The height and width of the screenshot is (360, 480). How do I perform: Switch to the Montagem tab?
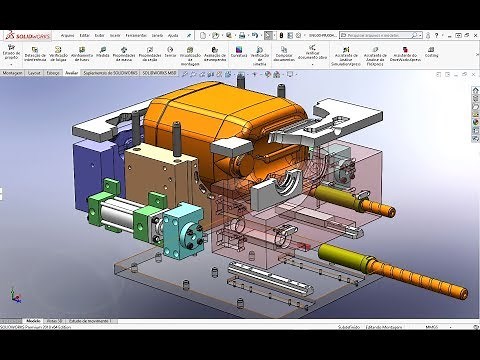click(x=13, y=73)
